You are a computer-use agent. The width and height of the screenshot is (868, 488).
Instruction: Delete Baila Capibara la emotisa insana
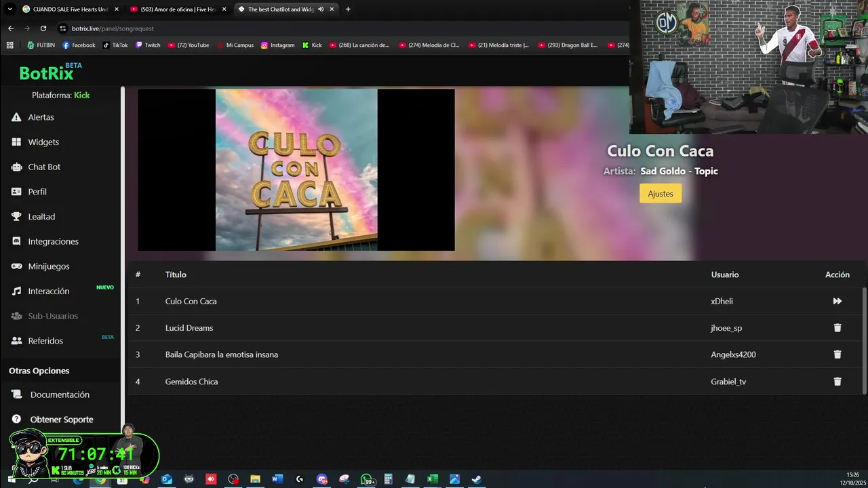click(x=837, y=354)
